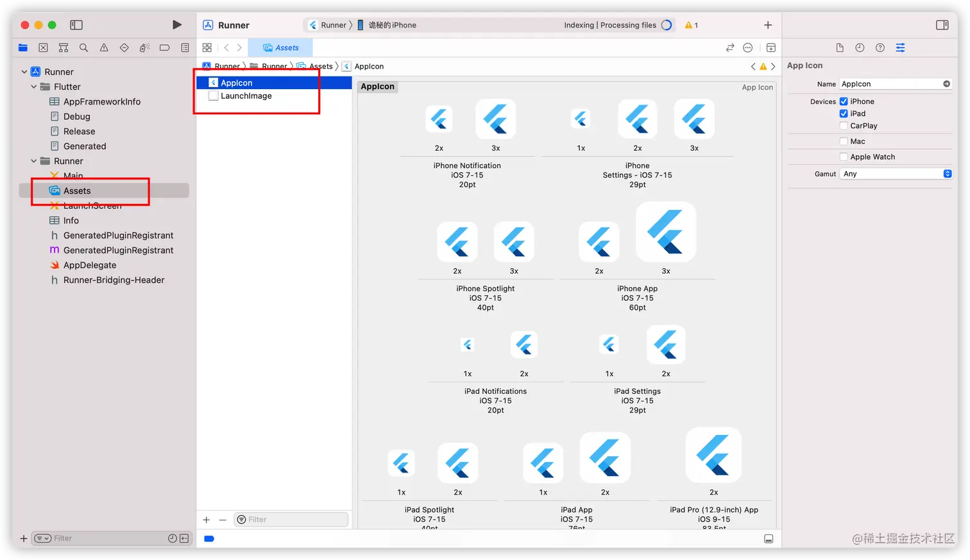Open the Report navigator icon
Viewport: 970px width, 560px height.
tap(185, 47)
